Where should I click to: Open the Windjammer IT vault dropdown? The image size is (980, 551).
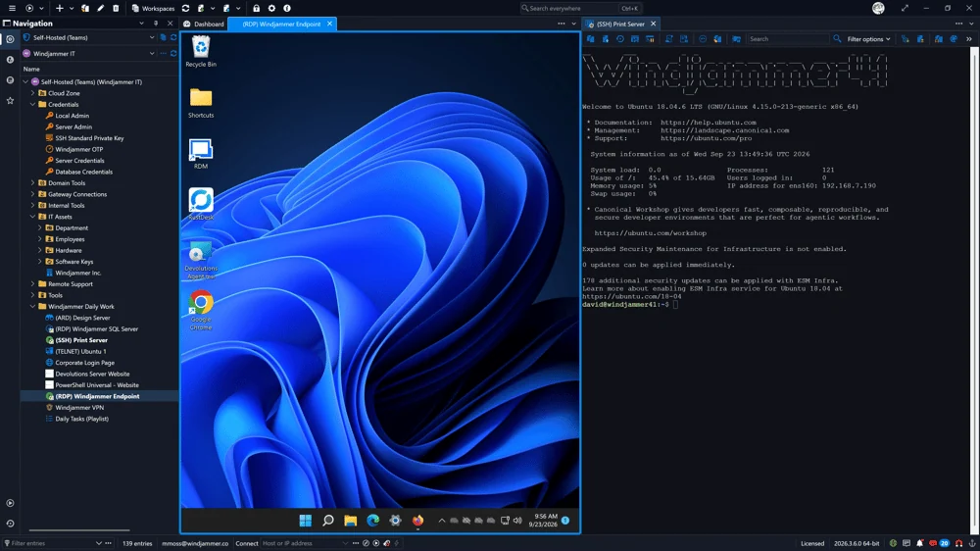click(151, 53)
